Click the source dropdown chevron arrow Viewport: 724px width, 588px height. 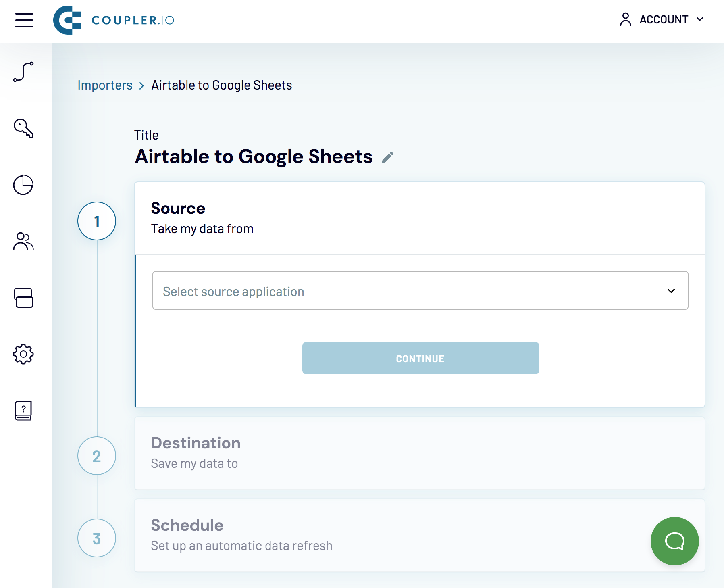click(671, 291)
